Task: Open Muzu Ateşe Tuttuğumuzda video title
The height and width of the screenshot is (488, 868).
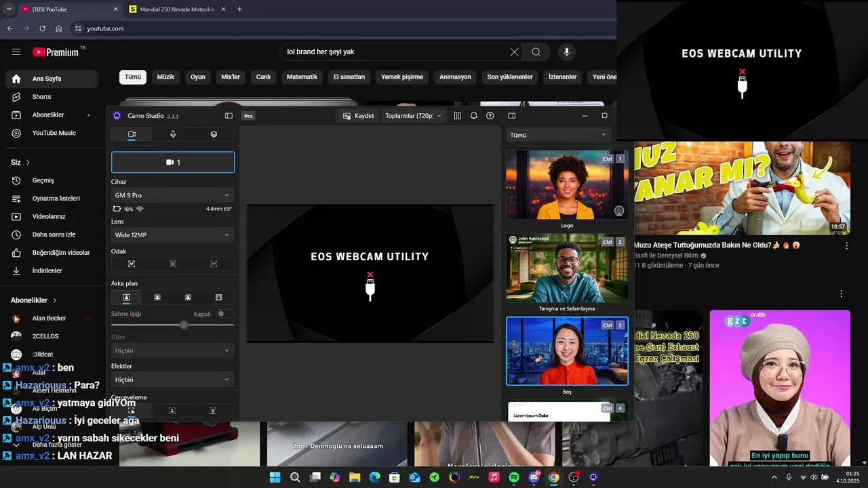Action: (717, 245)
